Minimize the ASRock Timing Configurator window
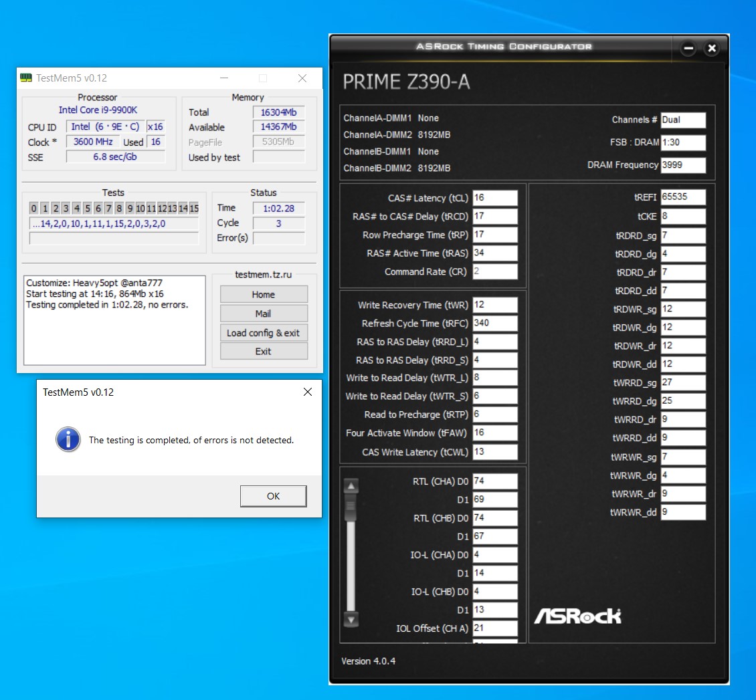Image resolution: width=756 pixels, height=700 pixels. pos(688,48)
